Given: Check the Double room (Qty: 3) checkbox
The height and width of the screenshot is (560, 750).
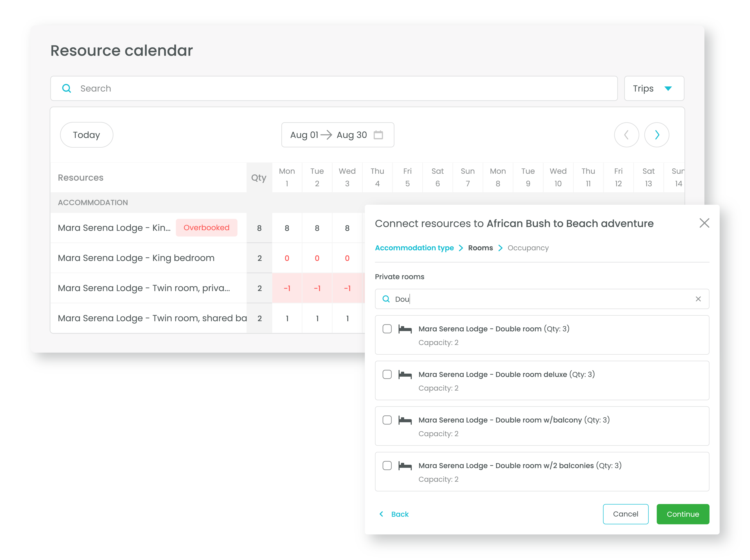Looking at the screenshot, I should (387, 329).
